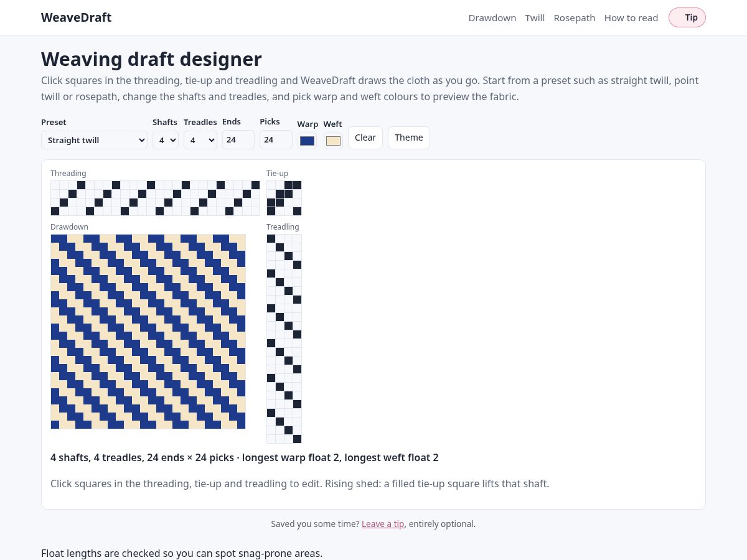Toggle the filled top-right tie-up square

pos(298,185)
